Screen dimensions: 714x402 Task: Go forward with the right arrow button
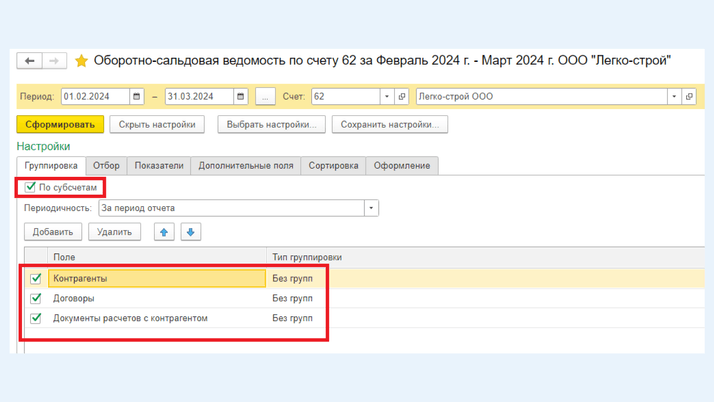54,61
